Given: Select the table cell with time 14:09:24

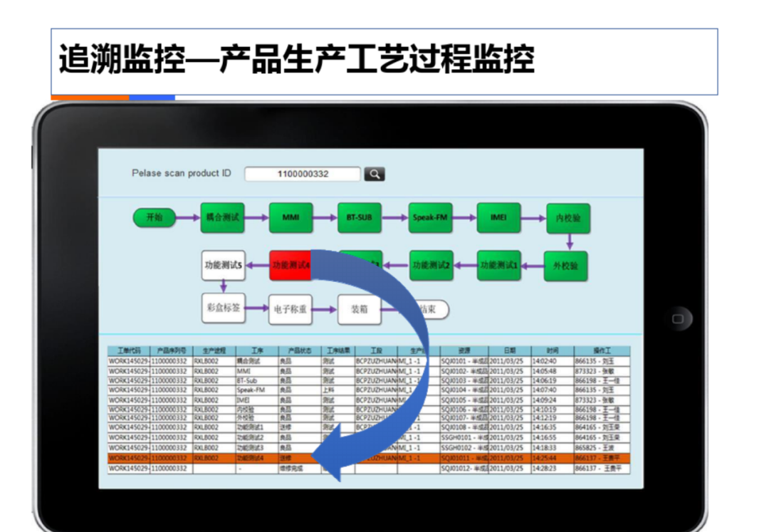Looking at the screenshot, I should pyautogui.click(x=553, y=400).
